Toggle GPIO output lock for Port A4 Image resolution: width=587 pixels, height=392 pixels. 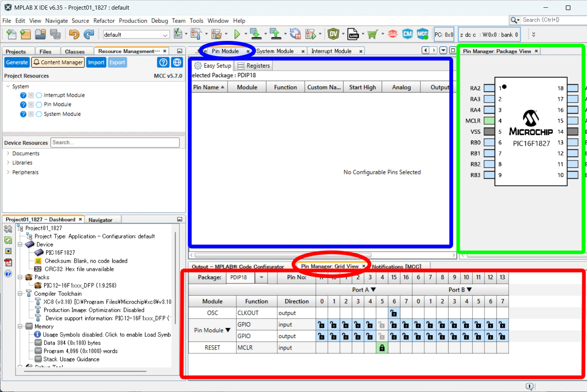coord(370,336)
